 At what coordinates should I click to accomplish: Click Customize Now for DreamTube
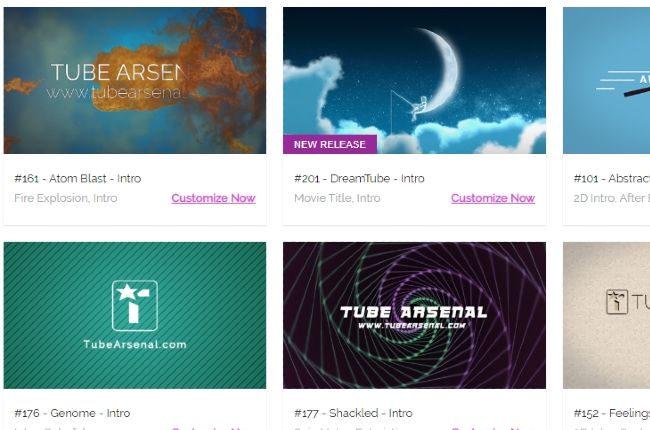pos(493,198)
